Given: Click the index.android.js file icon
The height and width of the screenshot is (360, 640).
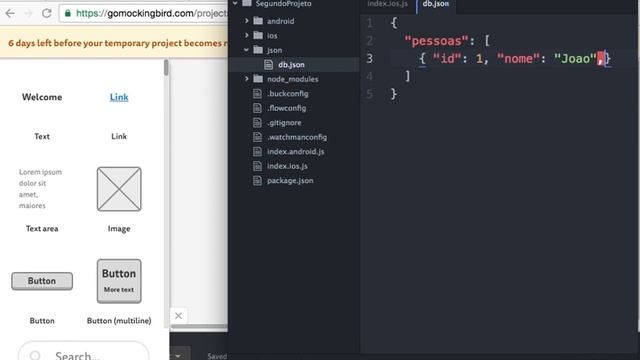Looking at the screenshot, I should click(257, 151).
